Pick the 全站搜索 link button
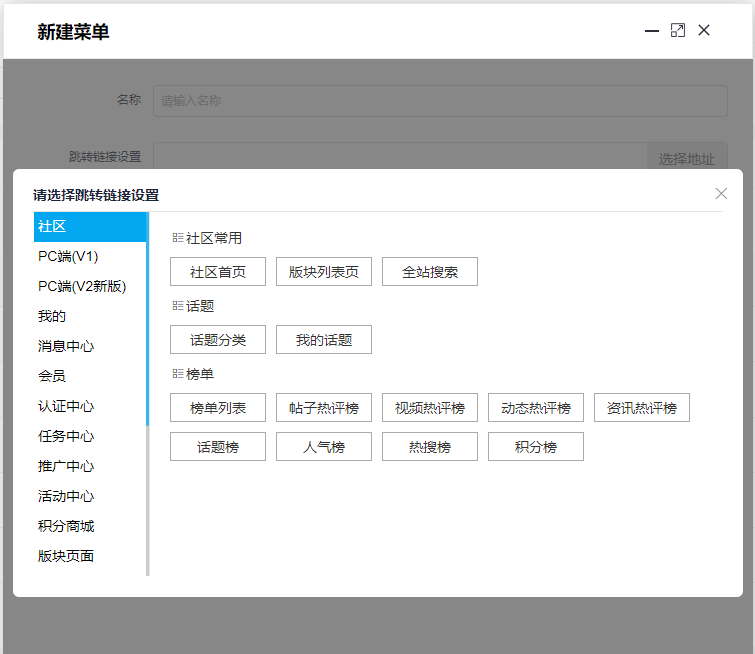755x654 pixels. 430,272
